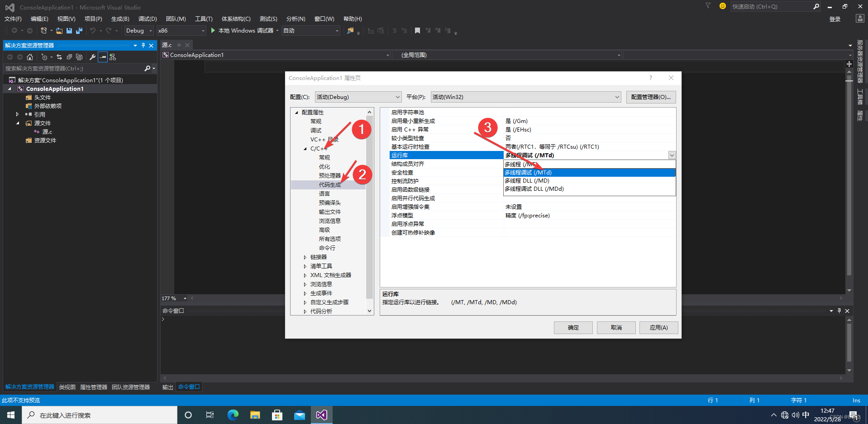Click the Undo arrow icon
The height and width of the screenshot is (424, 868).
(92, 30)
